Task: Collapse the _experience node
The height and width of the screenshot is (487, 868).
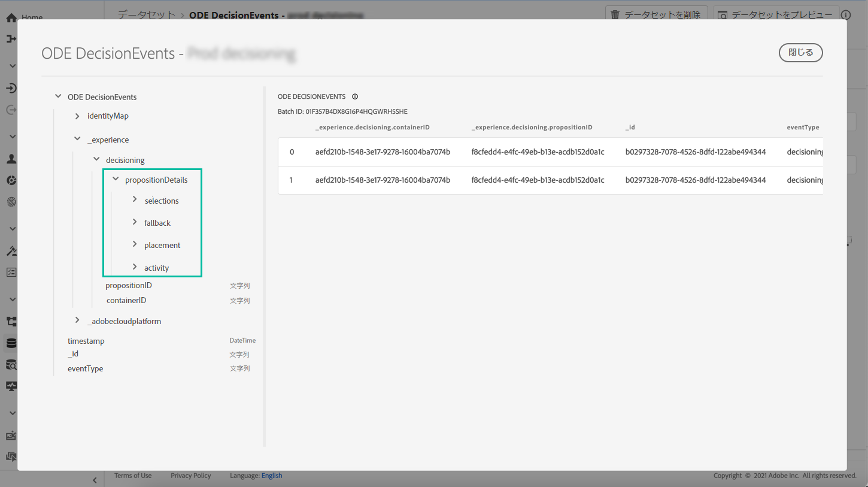Action: (77, 139)
